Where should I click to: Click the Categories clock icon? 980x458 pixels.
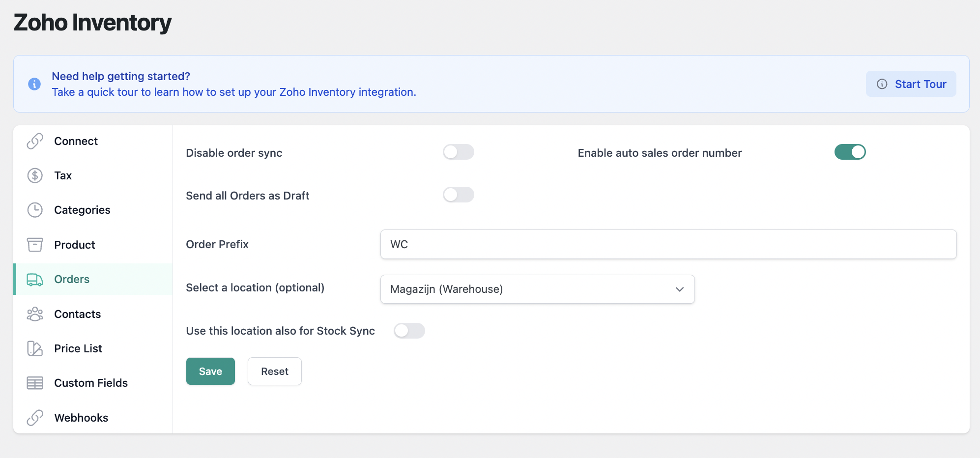(35, 210)
